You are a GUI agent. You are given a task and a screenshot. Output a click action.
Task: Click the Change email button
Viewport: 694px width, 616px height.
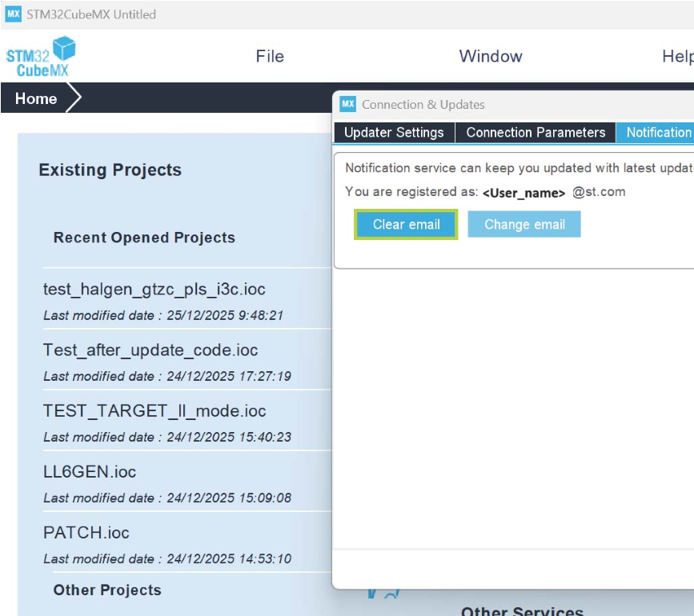[x=524, y=224]
